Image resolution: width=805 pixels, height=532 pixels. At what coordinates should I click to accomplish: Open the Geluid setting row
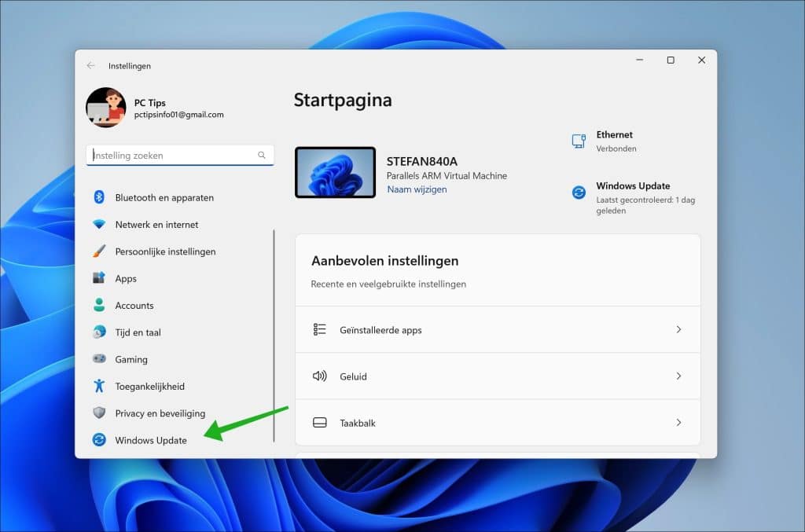[x=498, y=376]
